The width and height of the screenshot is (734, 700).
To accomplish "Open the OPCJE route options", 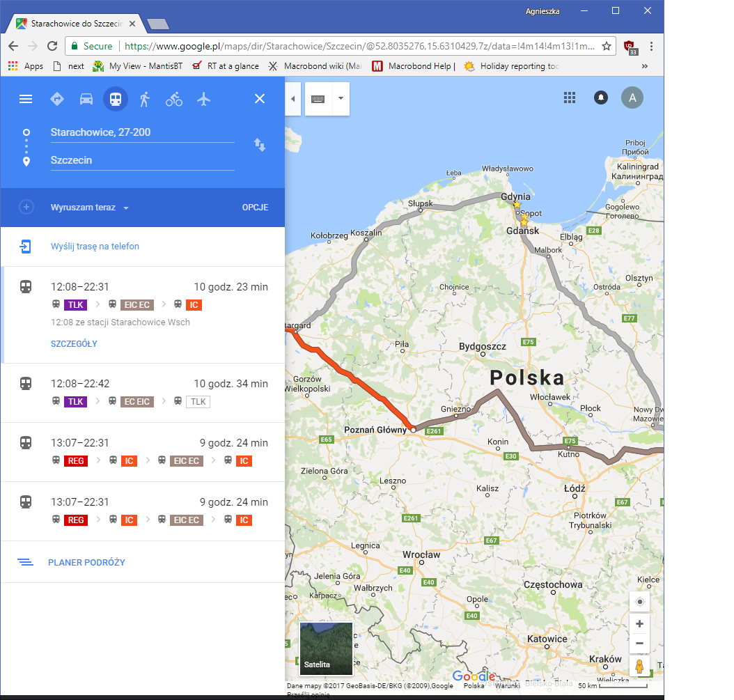I will coord(255,208).
